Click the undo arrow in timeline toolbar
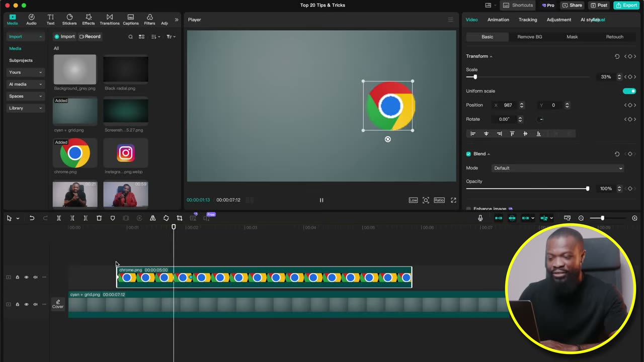 tap(32, 218)
